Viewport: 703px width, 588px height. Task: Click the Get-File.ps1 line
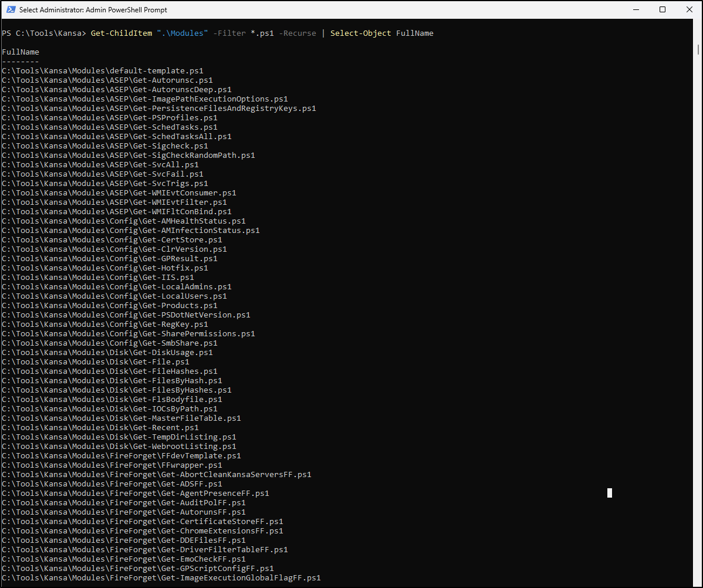[96, 362]
